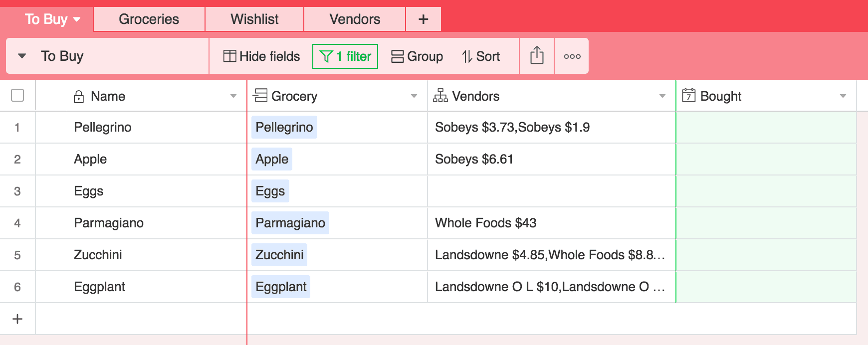This screenshot has width=868, height=345.
Task: Click the share view export icon
Action: [537, 55]
